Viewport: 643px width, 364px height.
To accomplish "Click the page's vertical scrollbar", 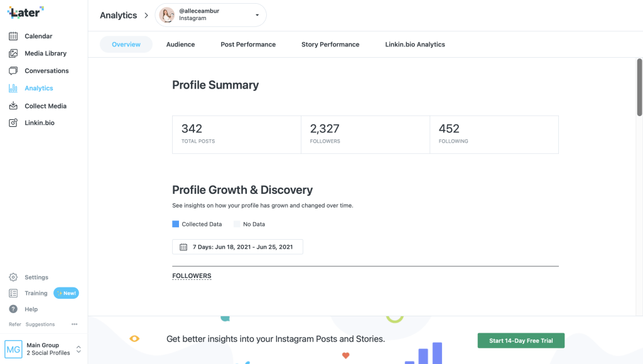I will (639, 88).
